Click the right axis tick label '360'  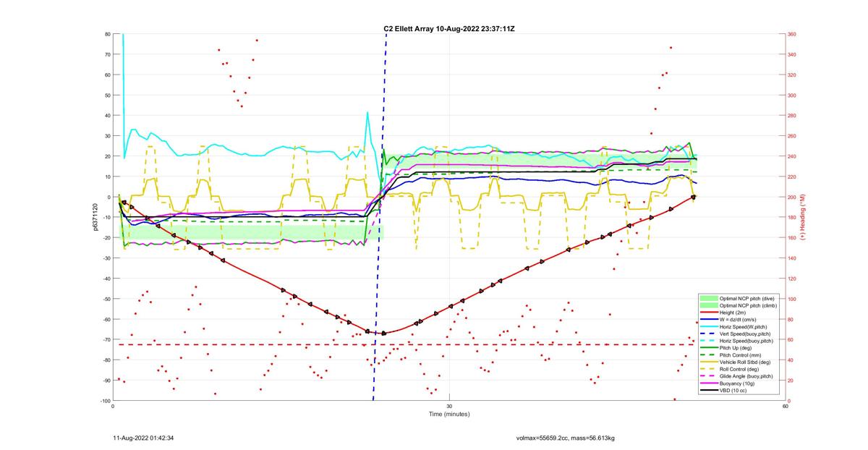(x=792, y=34)
